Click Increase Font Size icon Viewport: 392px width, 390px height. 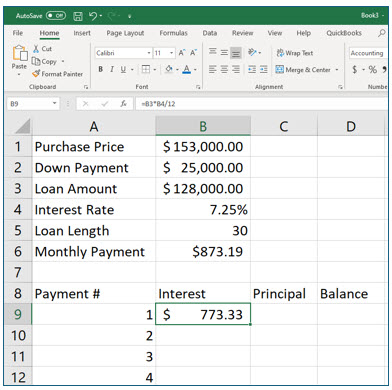(181, 53)
